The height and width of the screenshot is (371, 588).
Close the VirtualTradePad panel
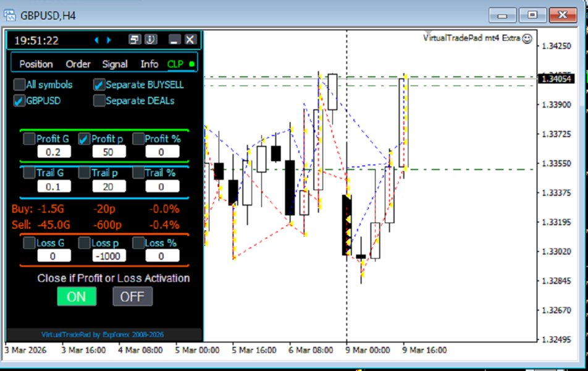tap(190, 39)
